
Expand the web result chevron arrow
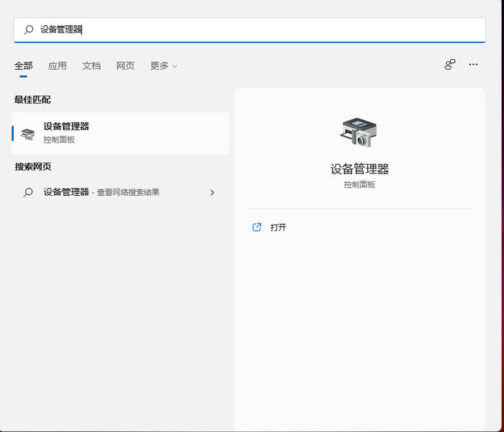[x=212, y=192]
